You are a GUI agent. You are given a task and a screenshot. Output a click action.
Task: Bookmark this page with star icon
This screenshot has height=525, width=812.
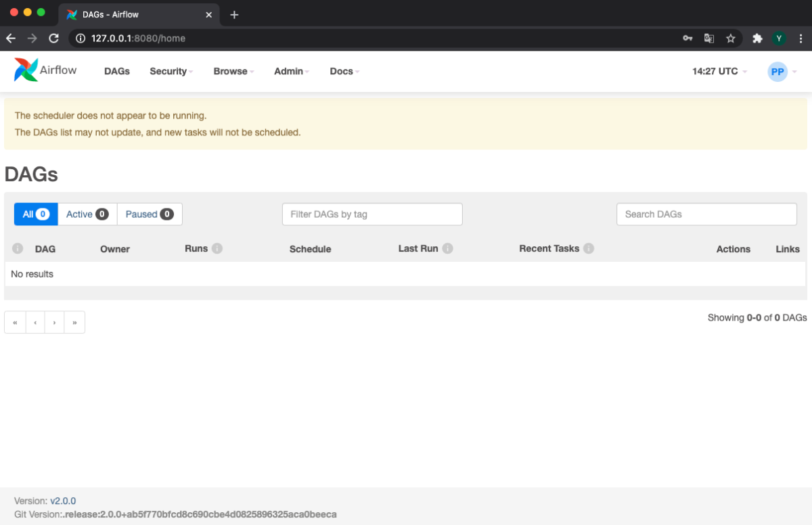(x=731, y=39)
